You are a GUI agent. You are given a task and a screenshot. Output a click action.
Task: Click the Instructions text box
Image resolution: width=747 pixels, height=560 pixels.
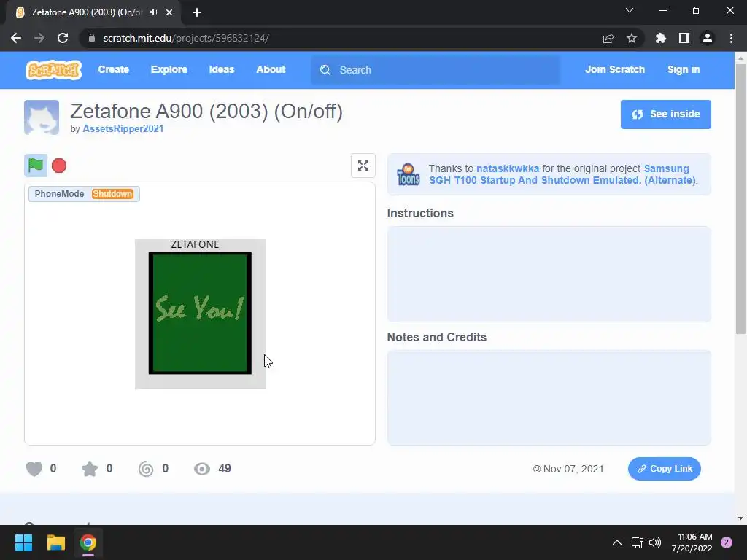click(549, 274)
